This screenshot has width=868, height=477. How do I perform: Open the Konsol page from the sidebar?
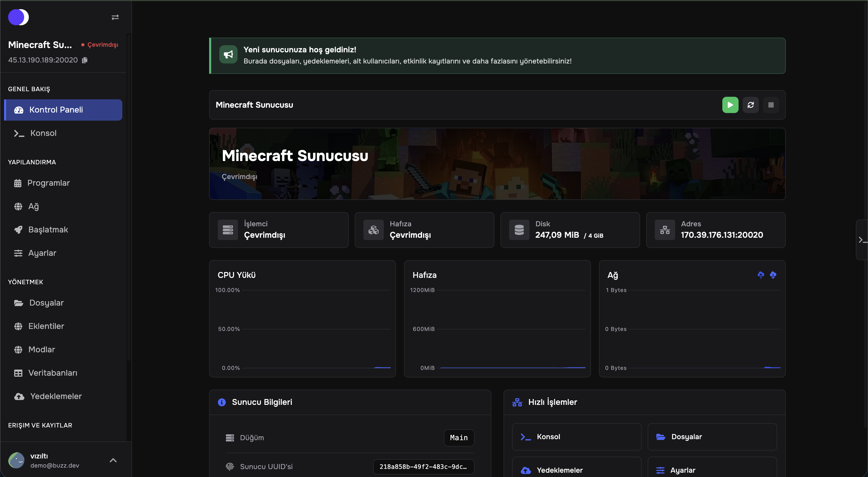click(43, 133)
